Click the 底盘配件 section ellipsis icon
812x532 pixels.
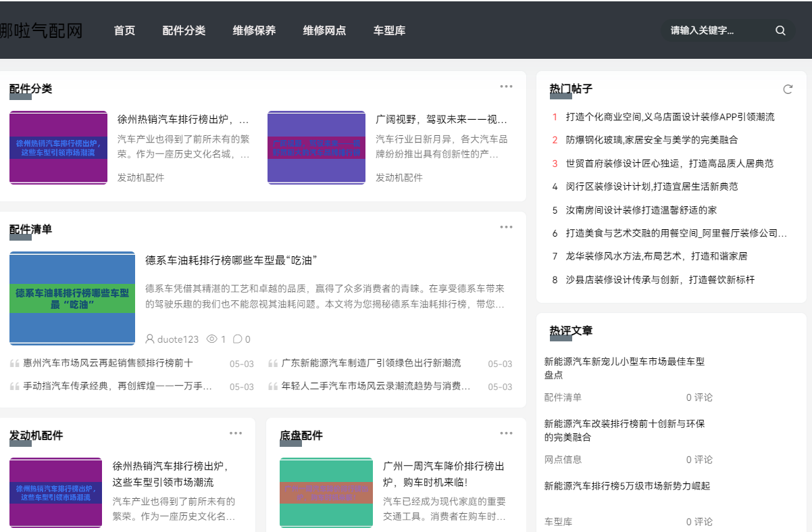506,433
